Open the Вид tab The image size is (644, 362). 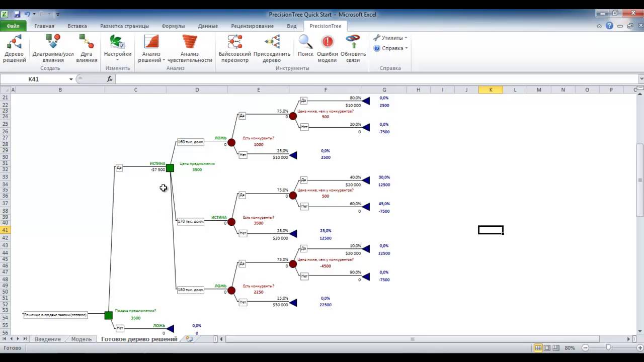coord(292,26)
